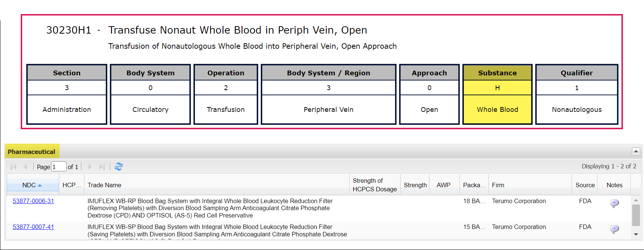Refresh the Pharmaceutical grid
Viewport: 644px width, 250px height.
tap(119, 167)
